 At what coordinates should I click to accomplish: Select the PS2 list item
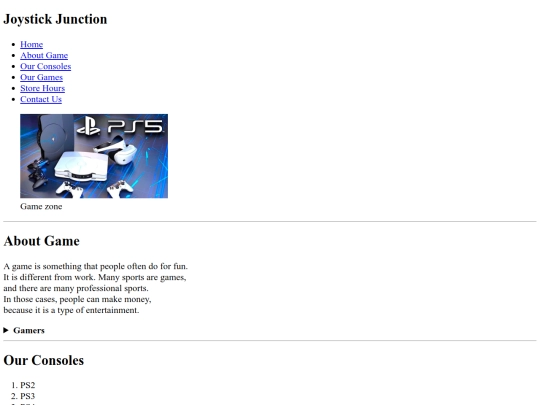click(x=28, y=385)
